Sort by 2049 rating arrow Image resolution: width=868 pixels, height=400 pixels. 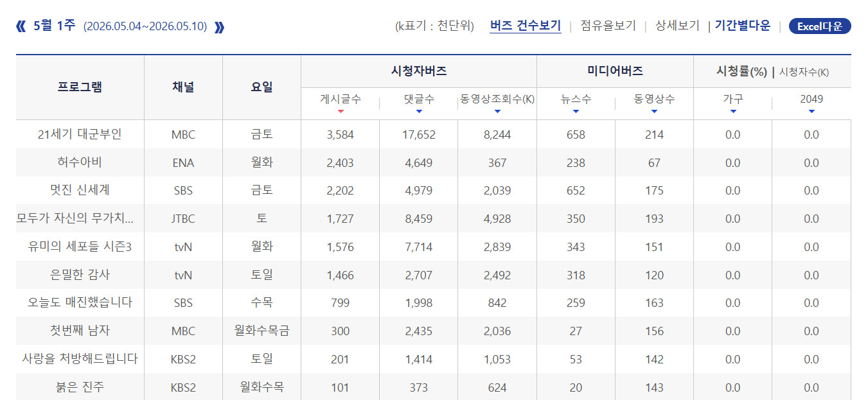(811, 112)
